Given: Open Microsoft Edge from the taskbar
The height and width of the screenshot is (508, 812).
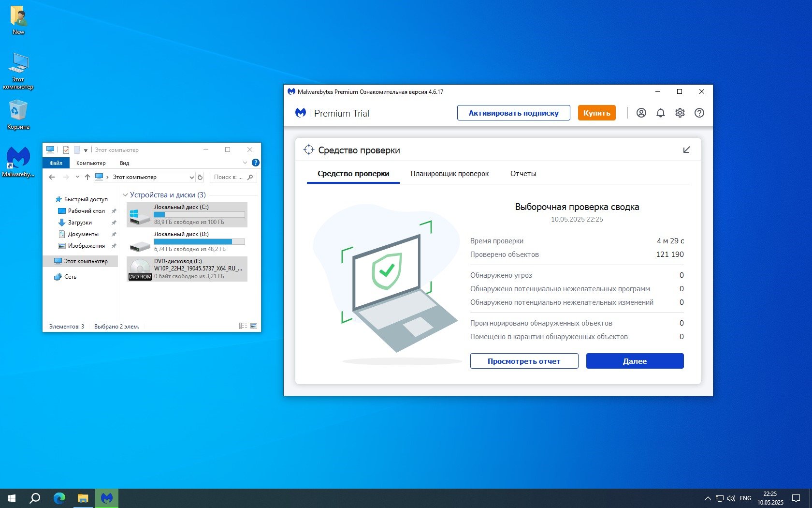Looking at the screenshot, I should [59, 498].
